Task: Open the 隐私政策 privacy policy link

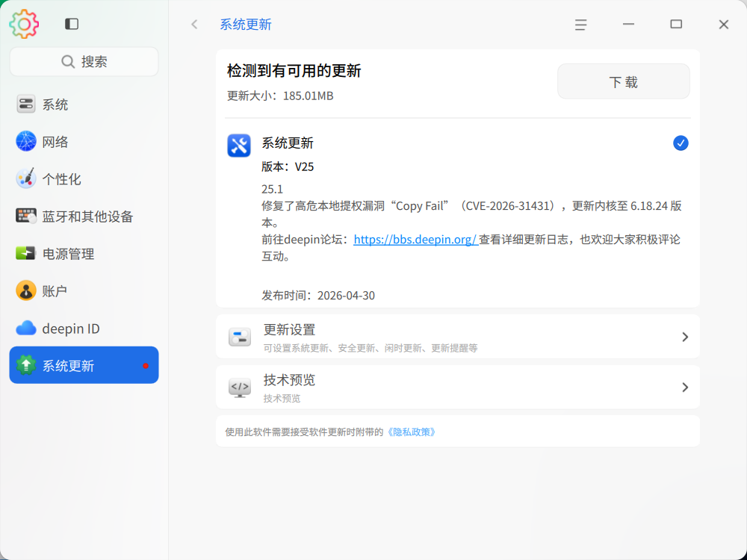Action: pos(411,432)
